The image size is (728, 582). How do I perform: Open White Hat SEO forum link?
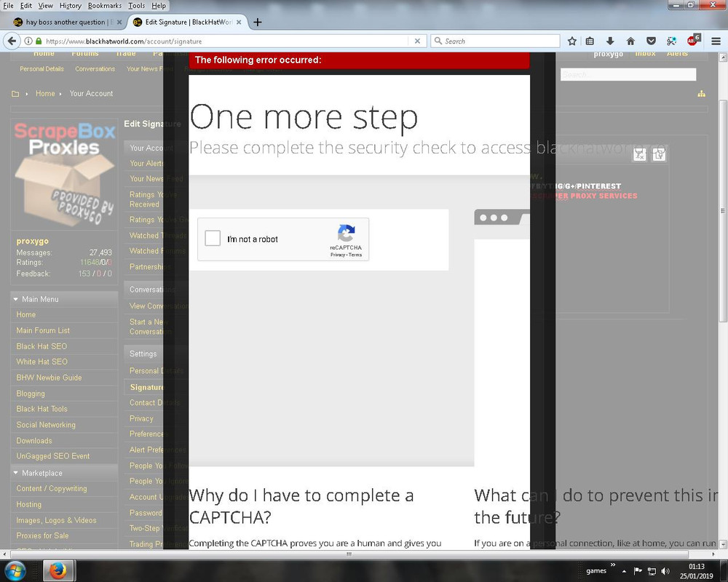41,362
